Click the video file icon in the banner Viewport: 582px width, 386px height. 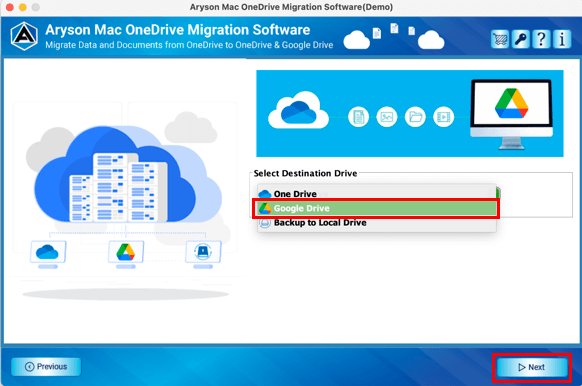[444, 117]
